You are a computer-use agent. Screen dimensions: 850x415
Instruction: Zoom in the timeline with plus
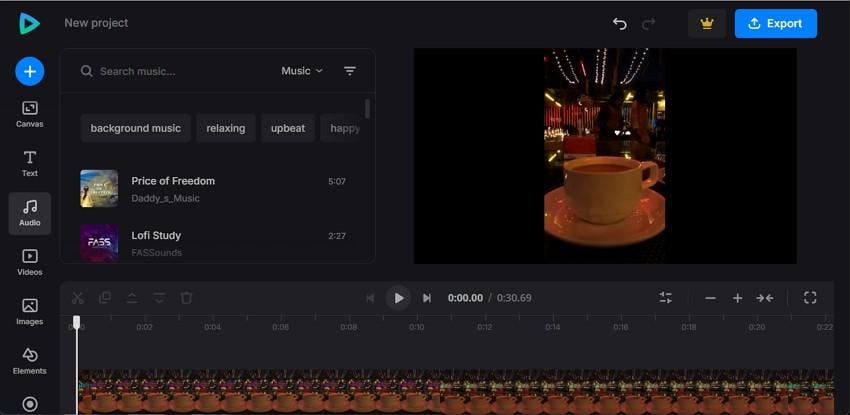point(737,298)
